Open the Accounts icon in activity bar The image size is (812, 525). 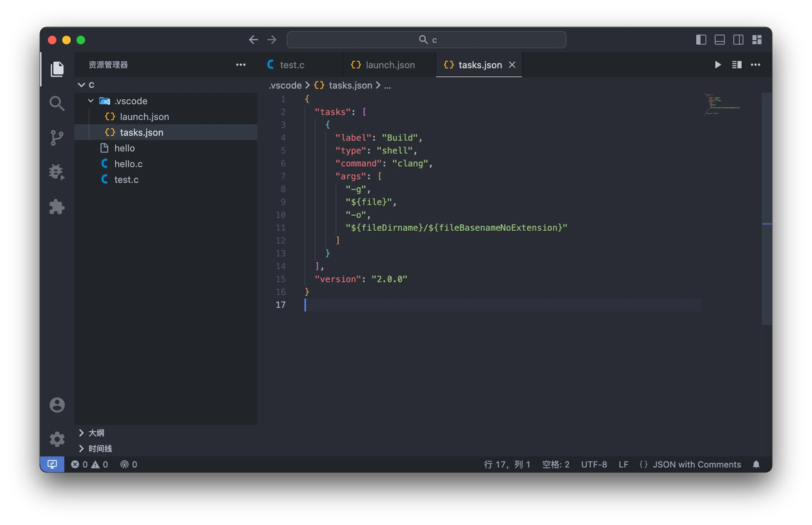pos(57,404)
